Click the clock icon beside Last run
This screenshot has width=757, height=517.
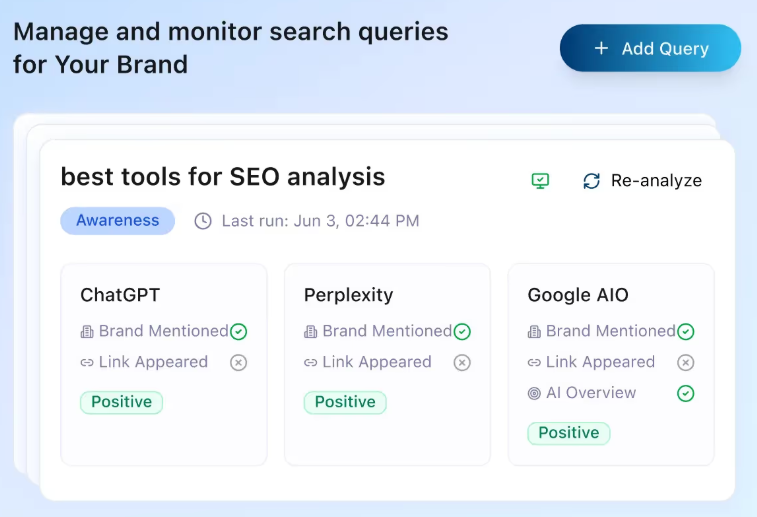[203, 221]
